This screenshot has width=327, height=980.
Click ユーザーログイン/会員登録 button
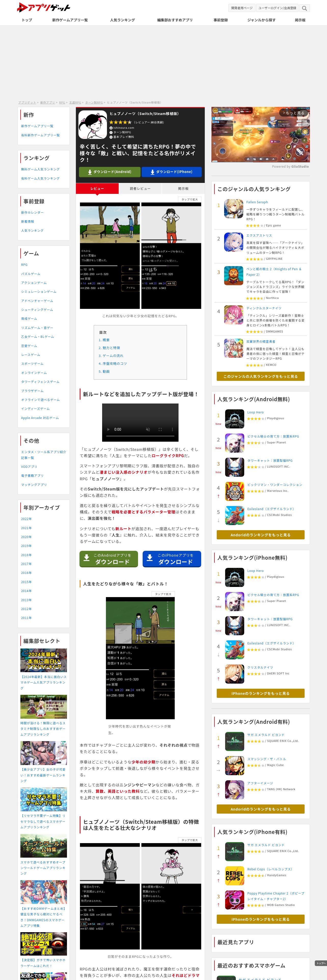(277, 8)
